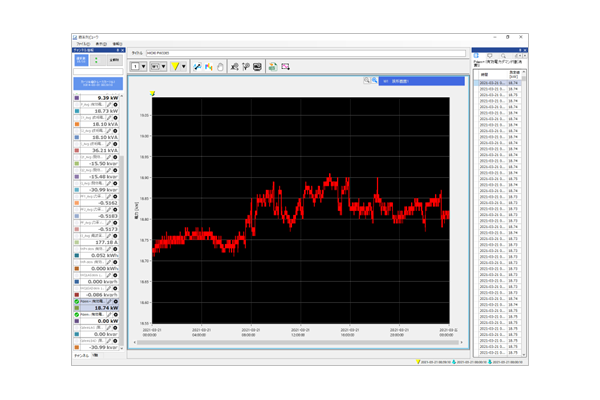This screenshot has height=400, width=600.
Task: Edit the PF1_Avg channel with pencil icon
Action: [x=109, y=196]
